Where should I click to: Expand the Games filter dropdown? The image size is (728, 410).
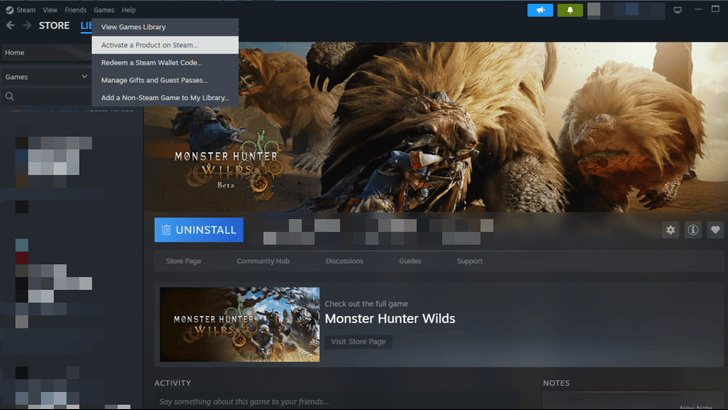[x=46, y=77]
